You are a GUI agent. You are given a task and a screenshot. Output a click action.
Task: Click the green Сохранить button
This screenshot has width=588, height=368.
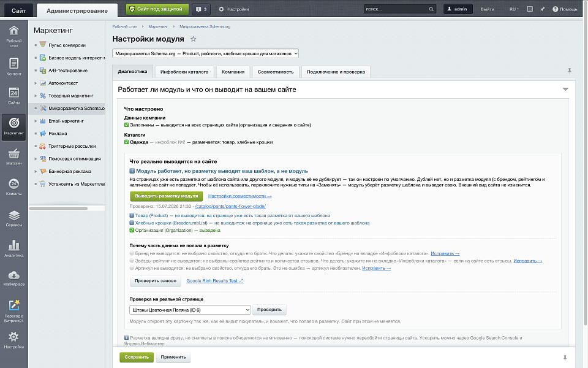(x=137, y=357)
